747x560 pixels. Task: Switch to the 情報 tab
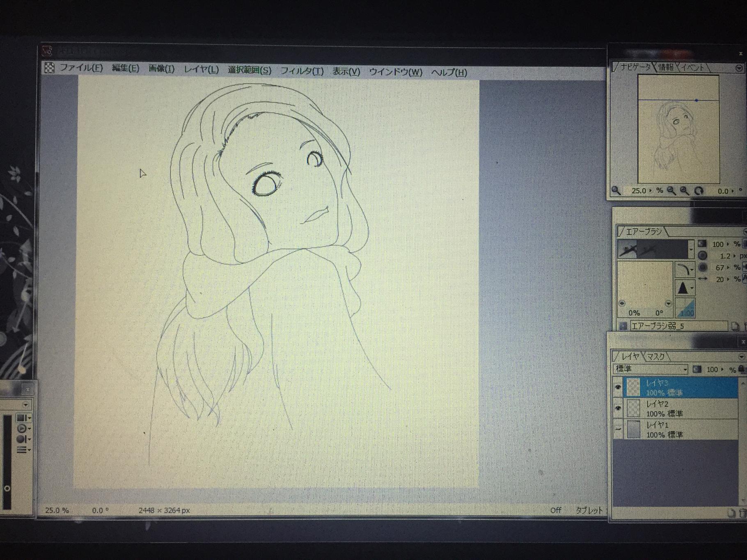(x=666, y=67)
